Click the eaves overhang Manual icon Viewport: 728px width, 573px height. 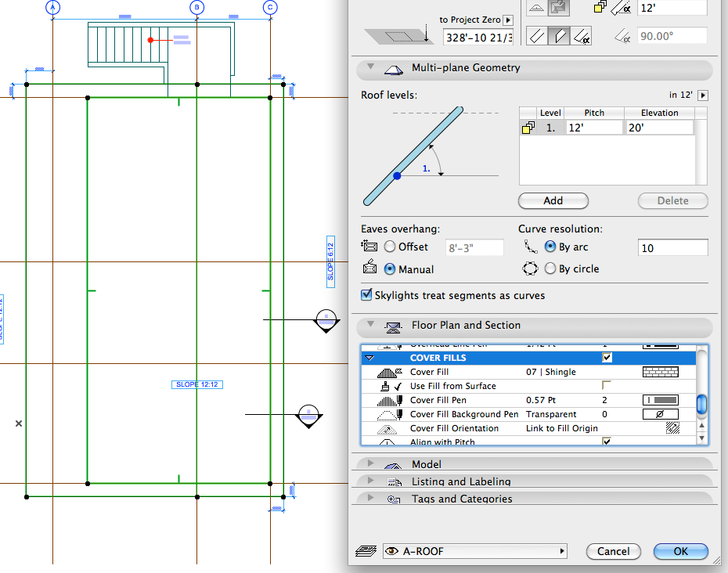click(369, 267)
